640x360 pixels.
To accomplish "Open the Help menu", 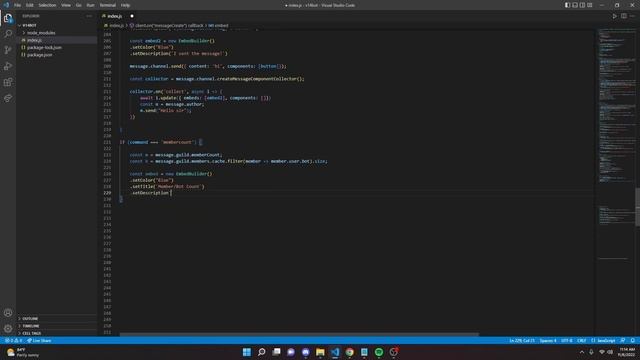I will [125, 5].
